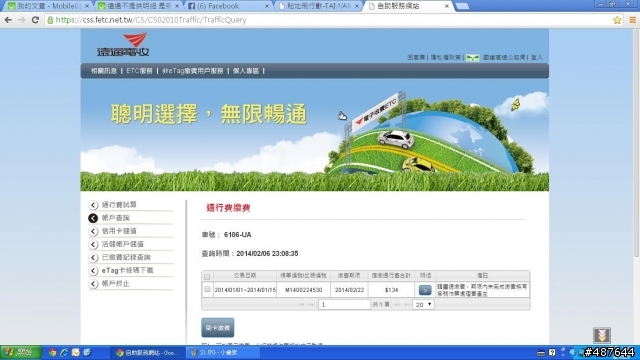The height and width of the screenshot is (360, 640).
Task: Open the detail arrow button for bill M1400224530
Action: pos(425,290)
